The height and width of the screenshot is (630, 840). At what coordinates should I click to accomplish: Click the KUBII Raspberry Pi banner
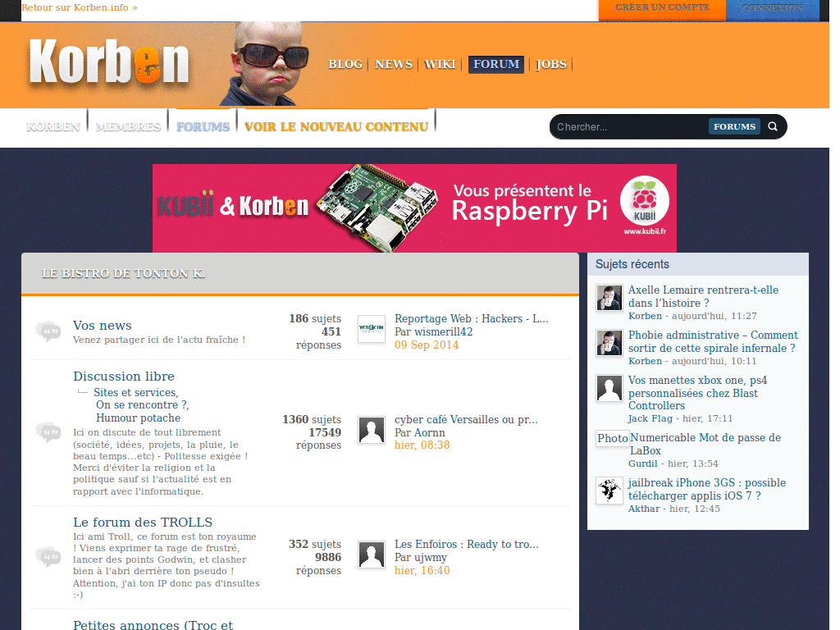pos(414,208)
